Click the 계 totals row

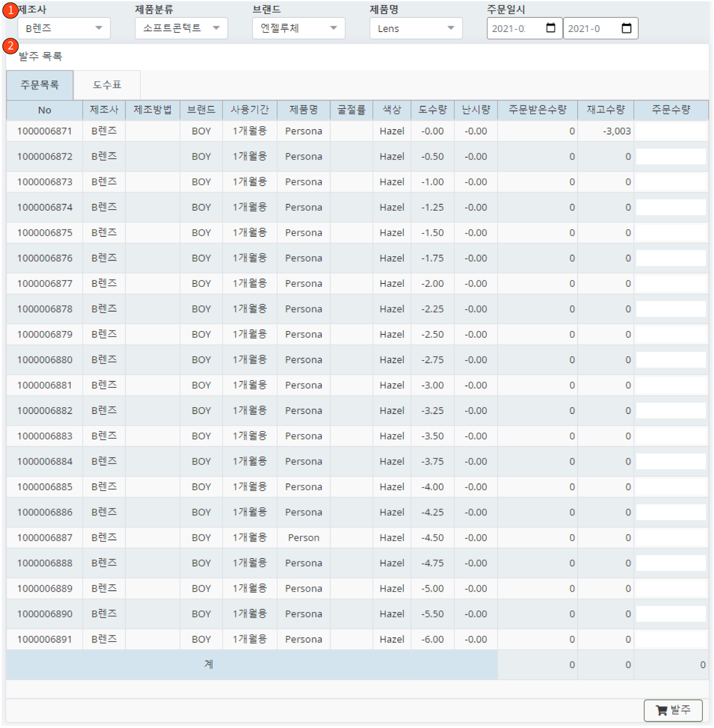tap(209, 664)
